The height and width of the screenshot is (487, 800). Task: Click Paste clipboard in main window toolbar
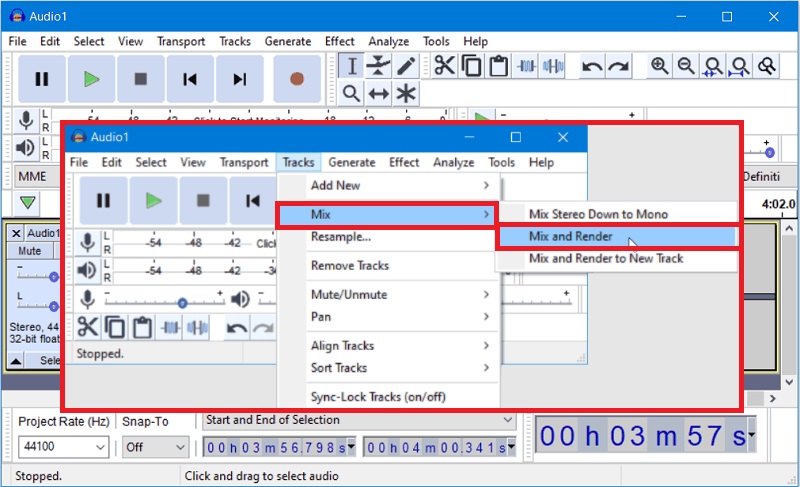498,66
